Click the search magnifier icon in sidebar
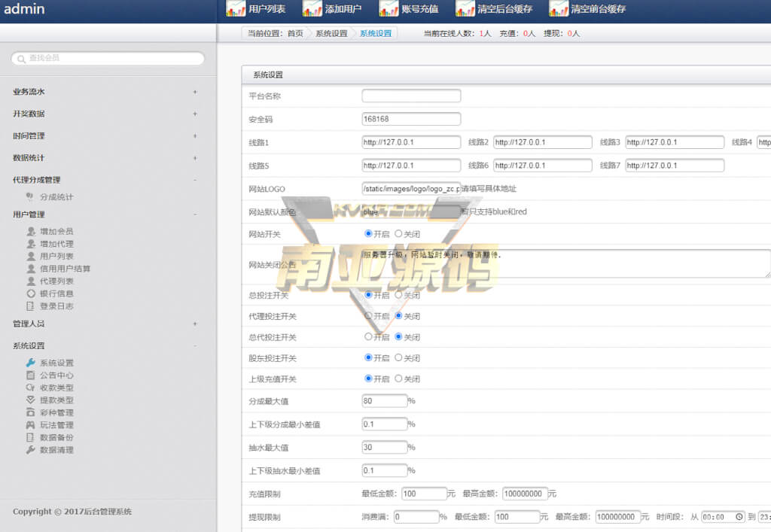The image size is (771, 532). 21,59
